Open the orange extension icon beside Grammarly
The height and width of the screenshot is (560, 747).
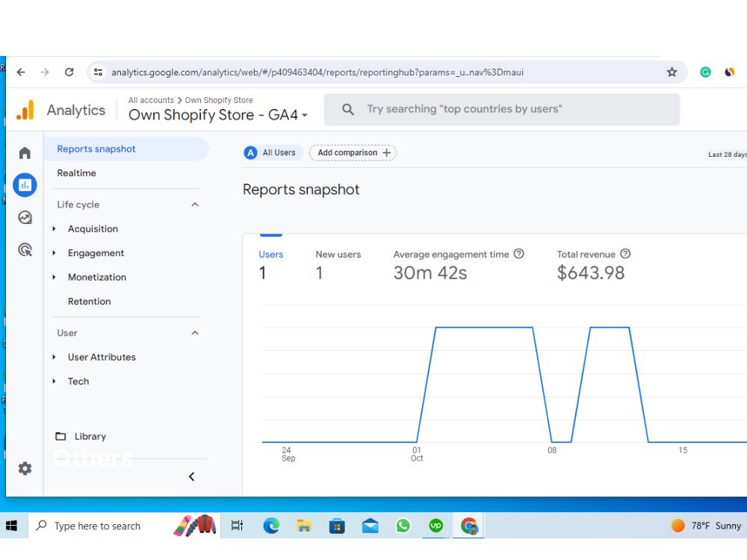coord(729,72)
